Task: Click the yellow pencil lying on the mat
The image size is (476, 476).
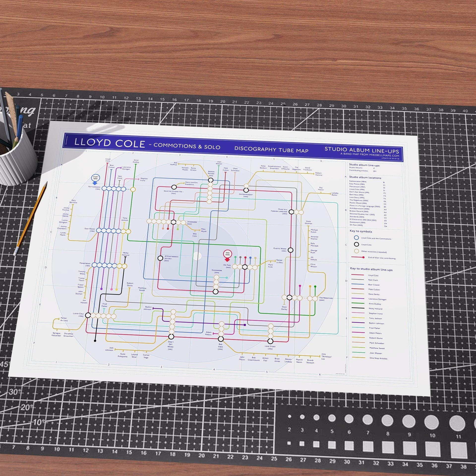Action: click(x=31, y=218)
